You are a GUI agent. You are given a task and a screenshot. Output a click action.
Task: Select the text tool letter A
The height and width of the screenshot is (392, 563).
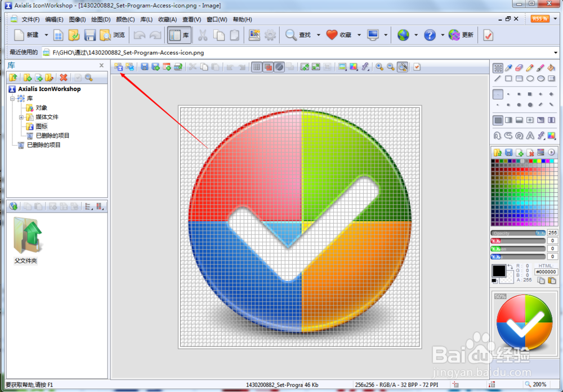click(530, 136)
